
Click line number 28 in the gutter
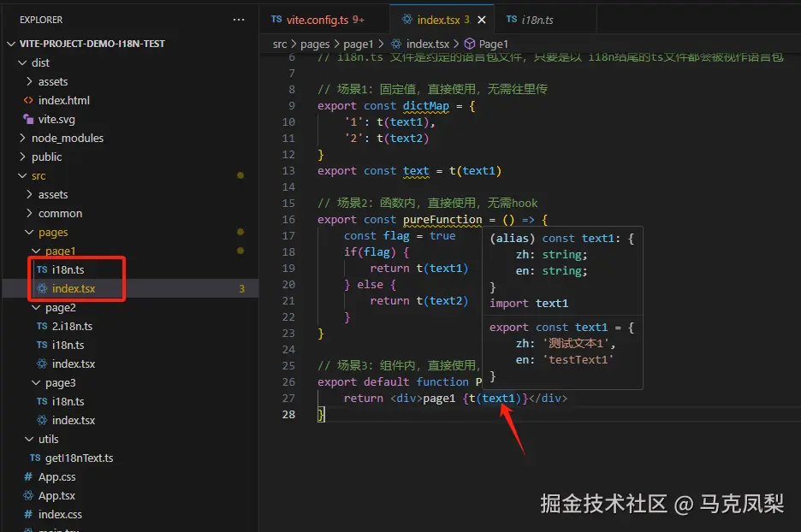[288, 415]
